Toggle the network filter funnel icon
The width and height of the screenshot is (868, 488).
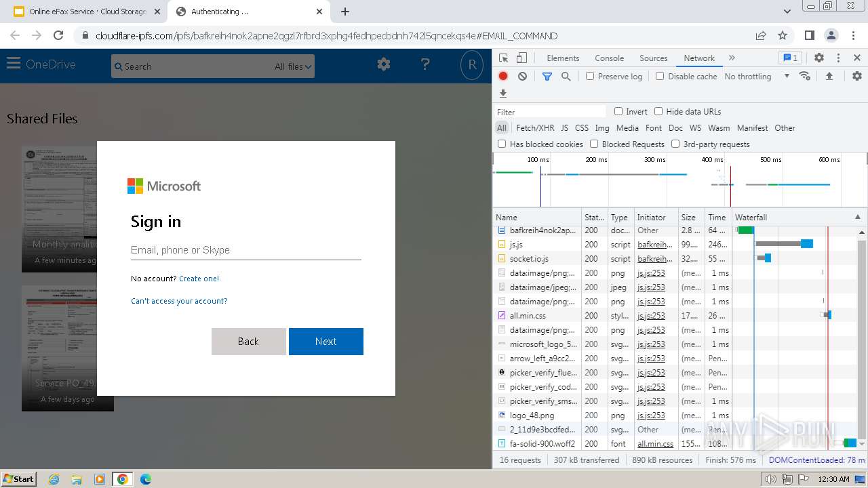[x=547, y=77]
